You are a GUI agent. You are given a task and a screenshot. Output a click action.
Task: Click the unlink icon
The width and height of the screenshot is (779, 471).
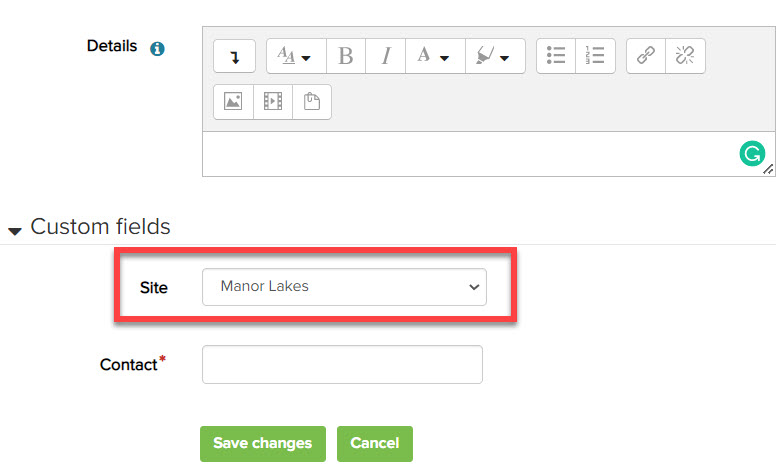pyautogui.click(x=685, y=57)
